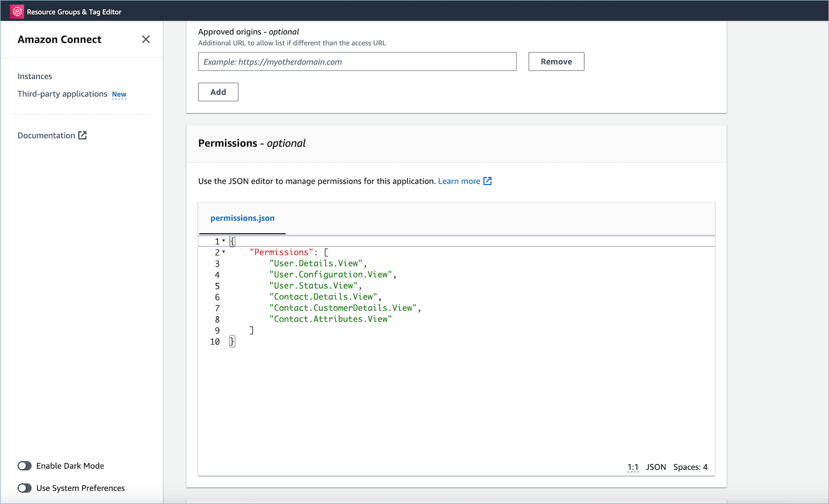829x504 pixels.
Task: Click the Documentation external link icon
Action: pyautogui.click(x=82, y=135)
